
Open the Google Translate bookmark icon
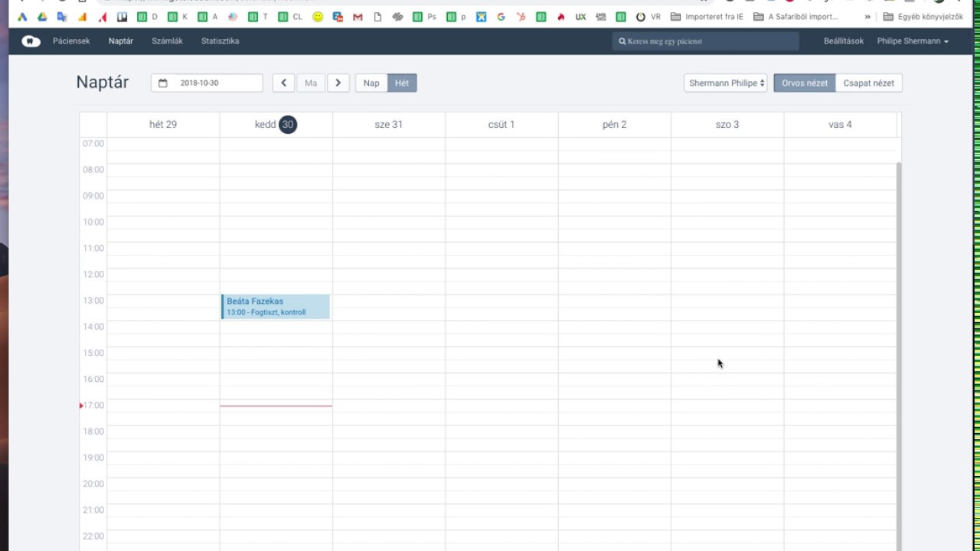click(62, 17)
